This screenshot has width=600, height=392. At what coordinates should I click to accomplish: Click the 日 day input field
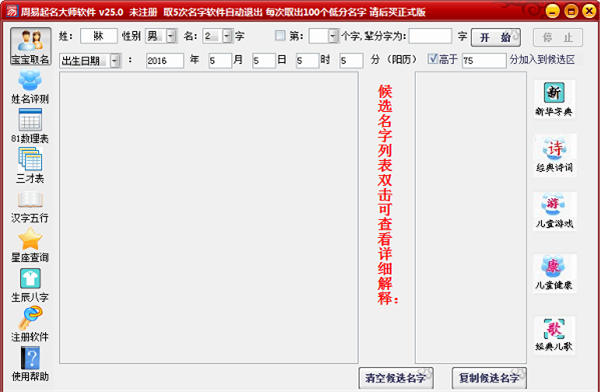point(264,60)
